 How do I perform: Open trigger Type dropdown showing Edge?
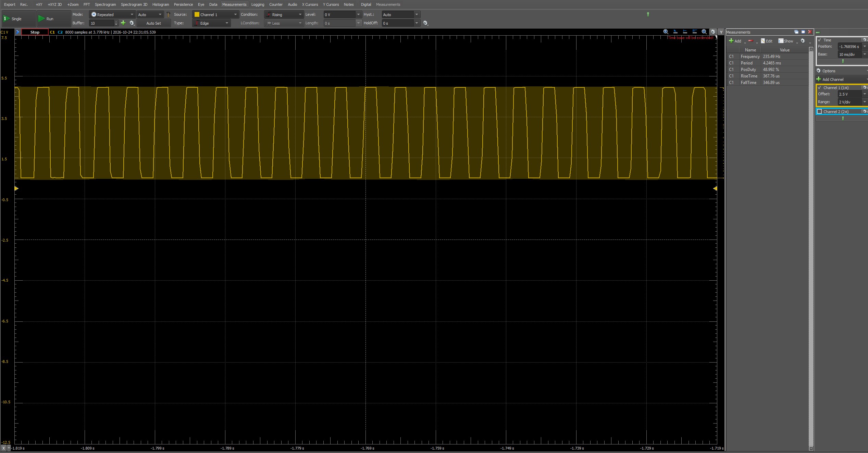click(x=211, y=23)
